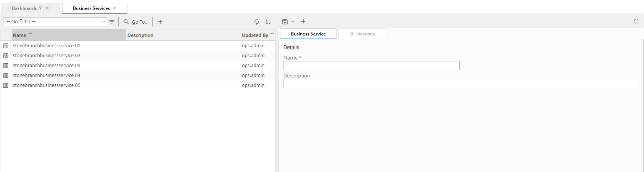Click the Name input field
Image resolution: width=644 pixels, height=172 pixels.
[371, 66]
